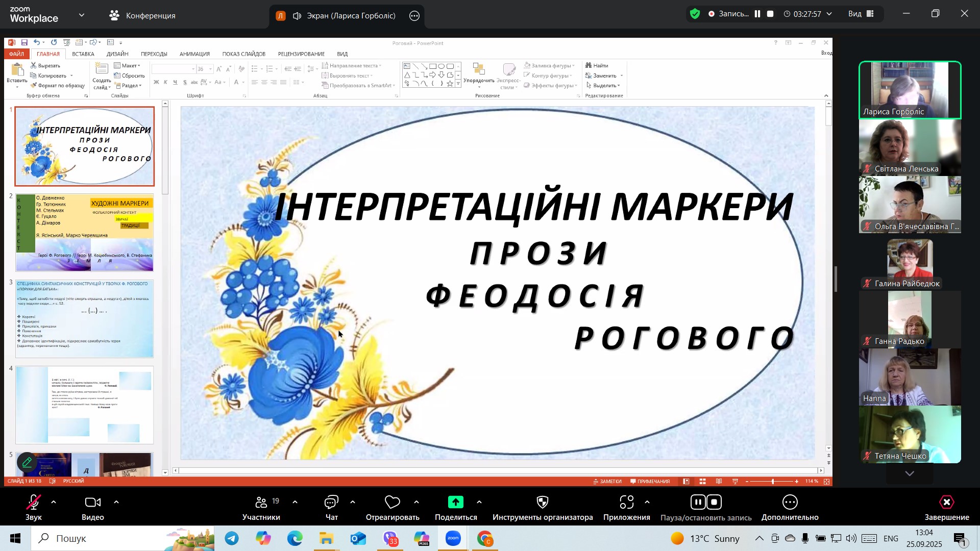Expand audio options arrow beside Sound
This screenshot has height=551, width=980.
pyautogui.click(x=54, y=503)
